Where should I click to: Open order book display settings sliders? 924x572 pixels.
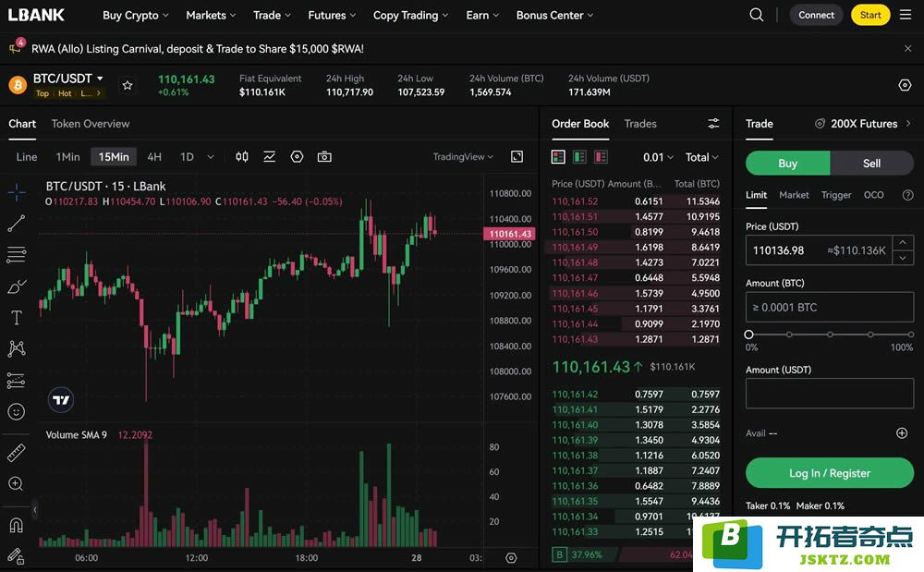click(x=713, y=123)
